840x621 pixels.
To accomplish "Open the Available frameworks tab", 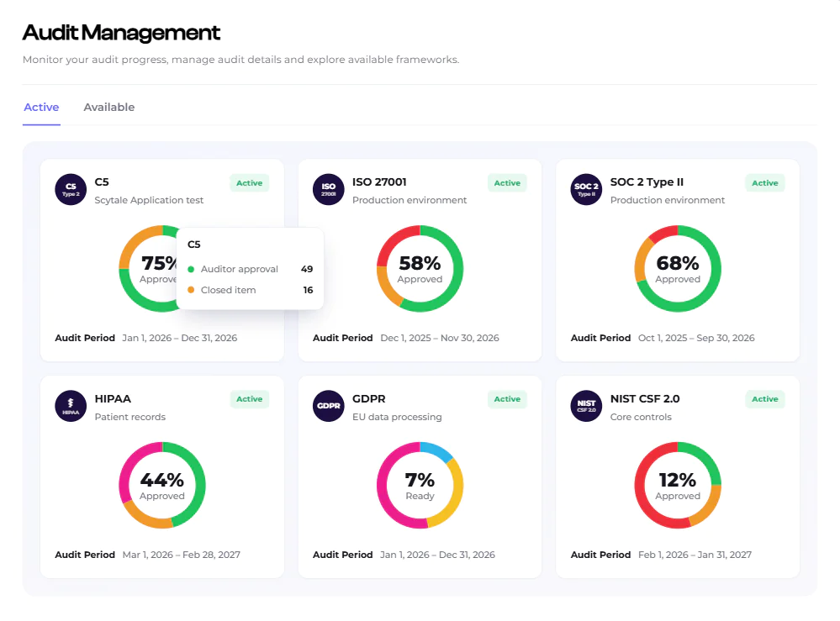I will [108, 107].
